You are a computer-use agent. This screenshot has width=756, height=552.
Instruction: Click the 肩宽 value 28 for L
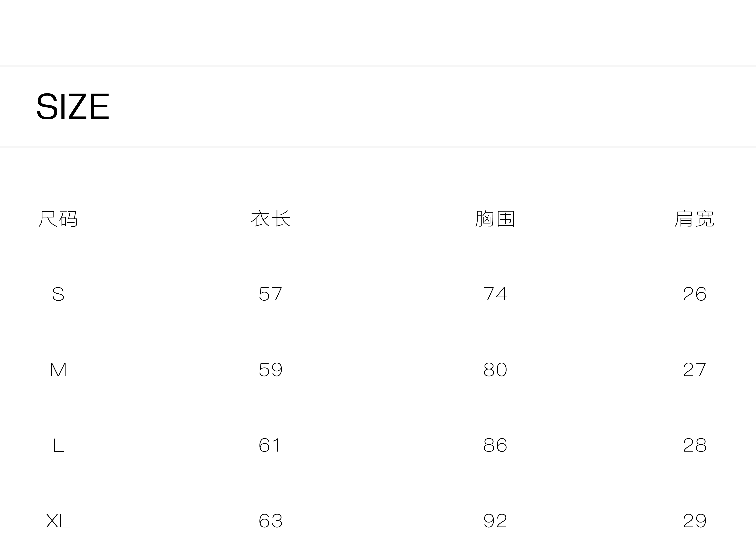695,445
